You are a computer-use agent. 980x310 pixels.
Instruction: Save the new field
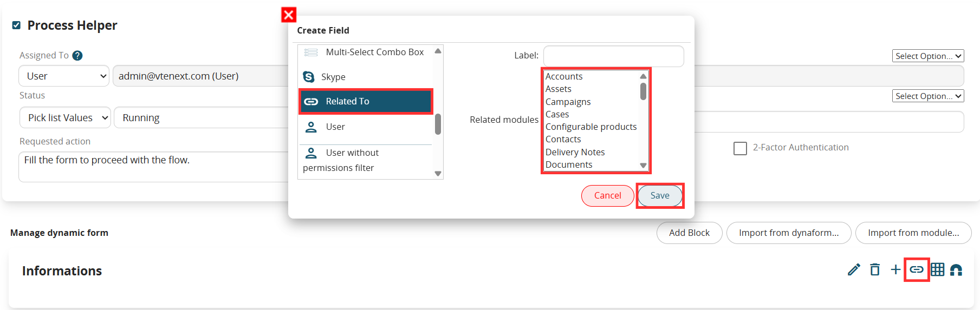[660, 195]
